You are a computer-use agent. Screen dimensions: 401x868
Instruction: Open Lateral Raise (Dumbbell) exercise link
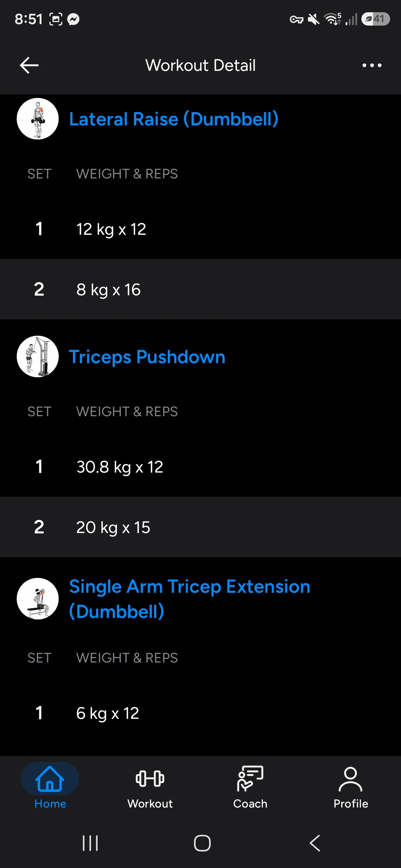(174, 119)
